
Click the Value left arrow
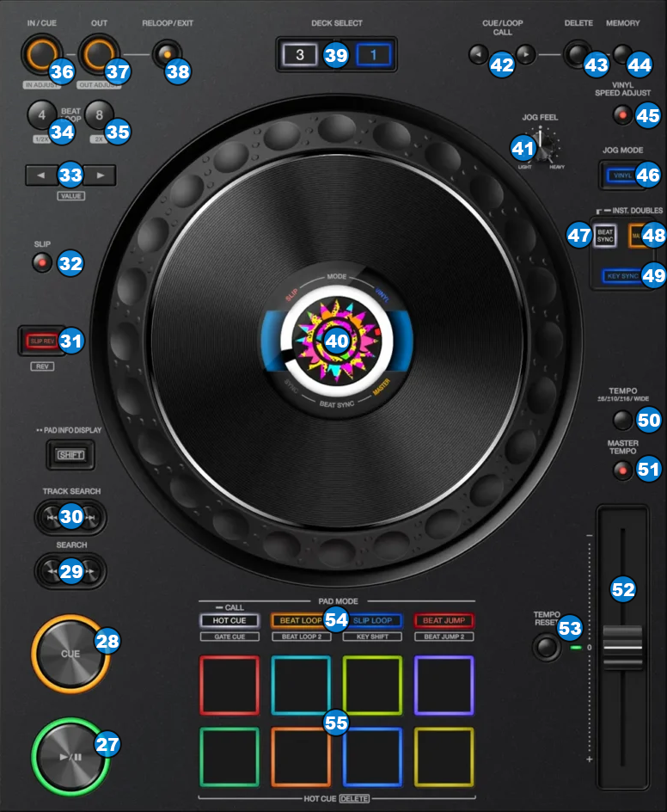tap(41, 175)
